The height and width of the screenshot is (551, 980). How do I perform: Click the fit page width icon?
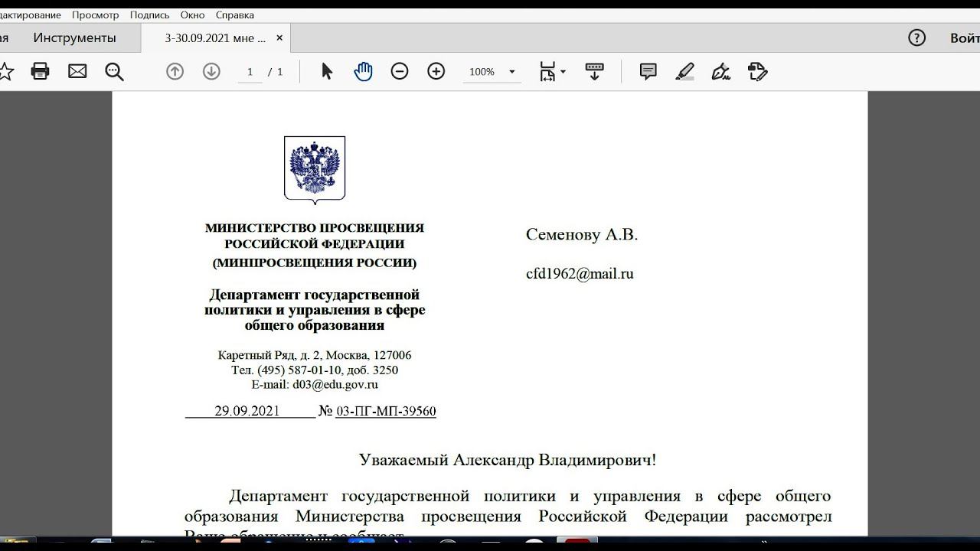pyautogui.click(x=547, y=71)
